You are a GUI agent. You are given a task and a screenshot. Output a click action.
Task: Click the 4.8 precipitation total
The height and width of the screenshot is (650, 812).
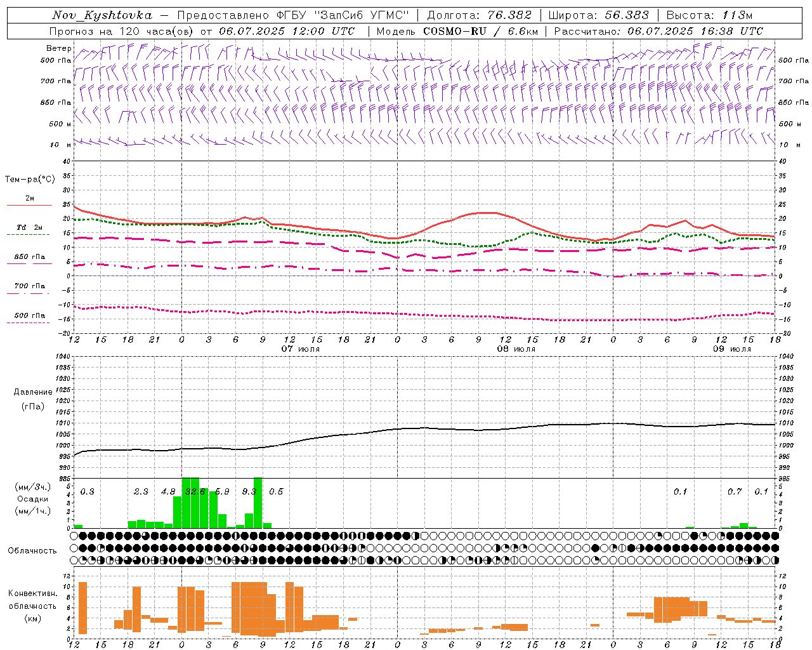pyautogui.click(x=168, y=492)
